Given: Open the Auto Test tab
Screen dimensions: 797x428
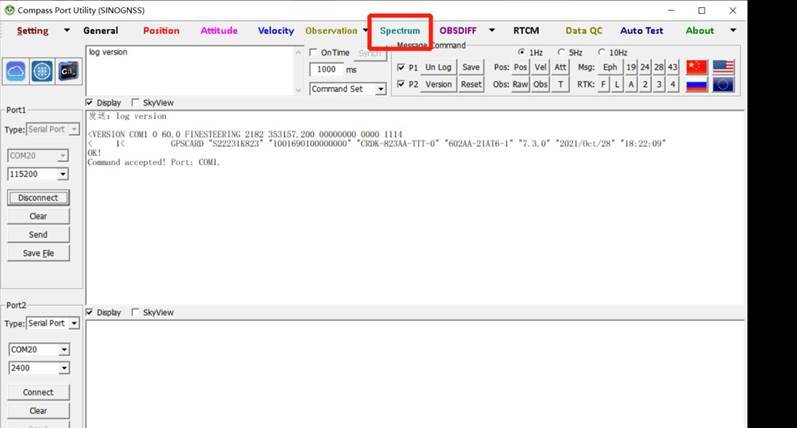Looking at the screenshot, I should [641, 30].
